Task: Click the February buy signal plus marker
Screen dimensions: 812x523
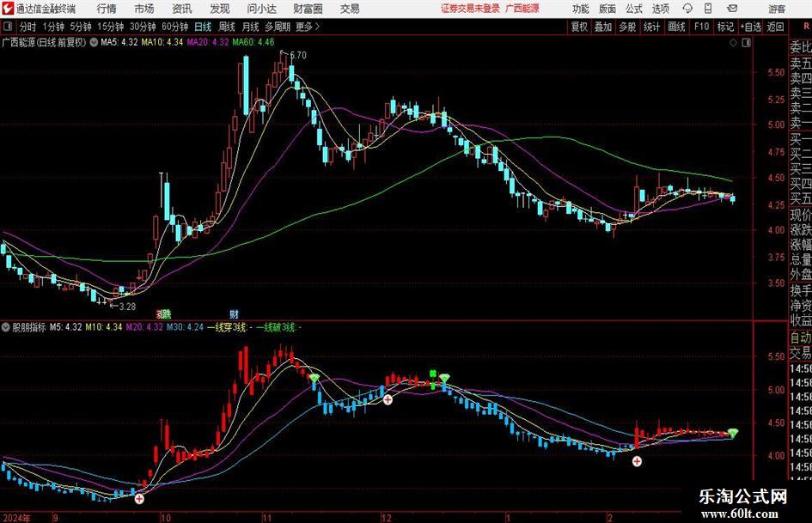Action: point(637,461)
